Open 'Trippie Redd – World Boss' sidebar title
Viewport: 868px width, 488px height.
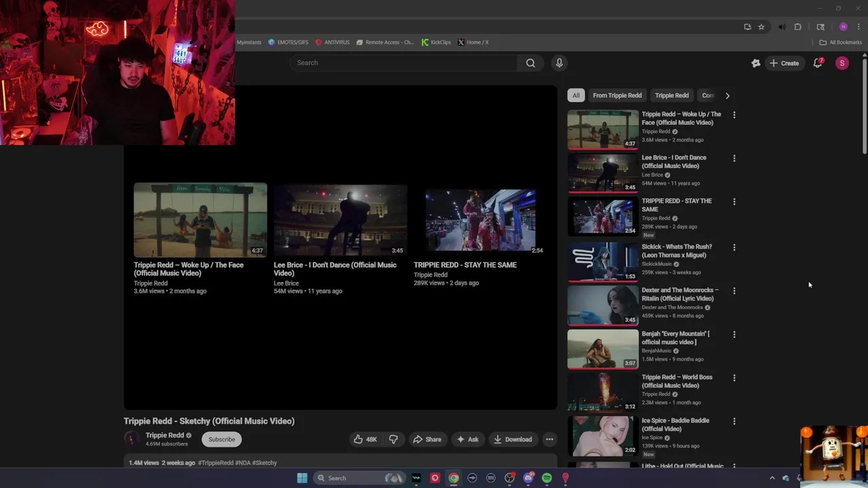677,382
